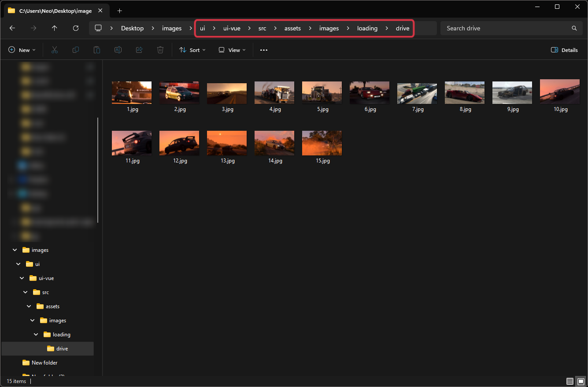Open the View dropdown menu
Image resolution: width=588 pixels, height=387 pixels.
pos(233,50)
